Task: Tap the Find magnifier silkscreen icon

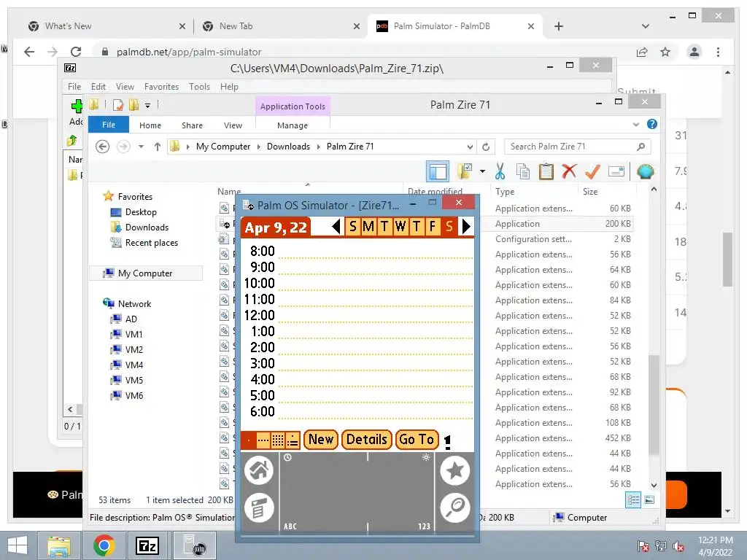Action: [x=455, y=507]
